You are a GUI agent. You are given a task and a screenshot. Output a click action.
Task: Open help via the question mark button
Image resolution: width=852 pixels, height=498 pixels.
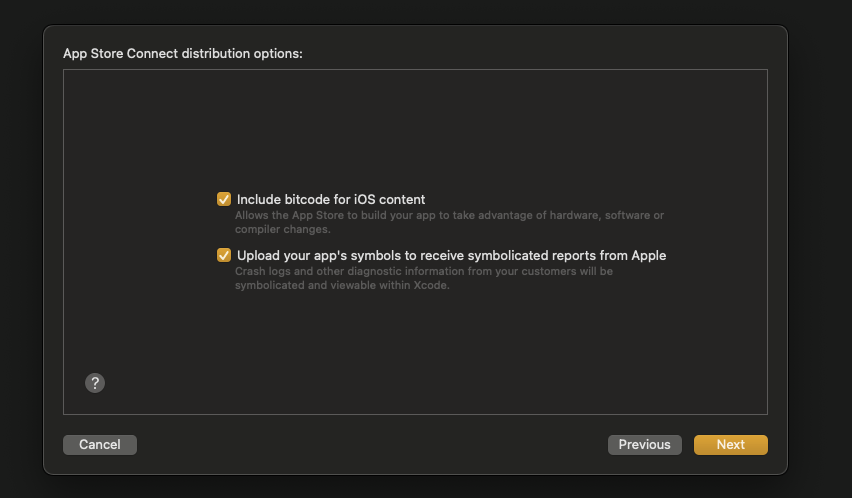point(95,383)
